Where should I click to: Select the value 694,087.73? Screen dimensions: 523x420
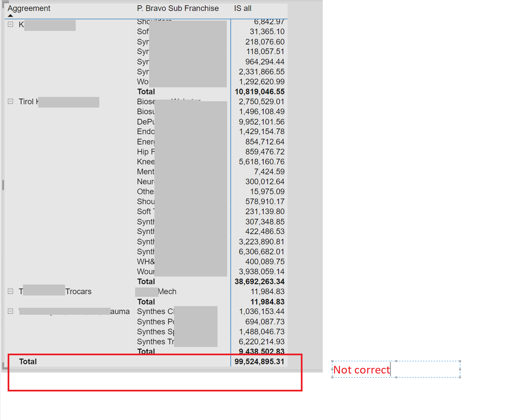click(265, 322)
